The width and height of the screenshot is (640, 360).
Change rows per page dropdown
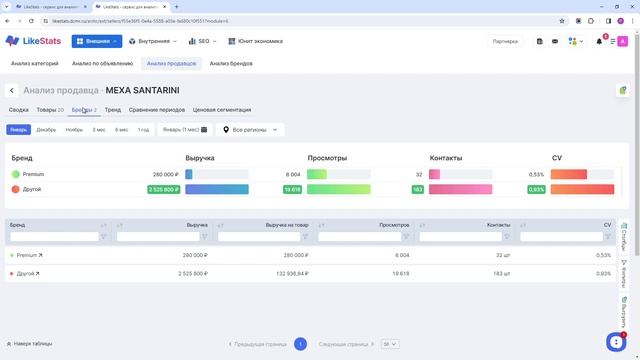point(390,344)
